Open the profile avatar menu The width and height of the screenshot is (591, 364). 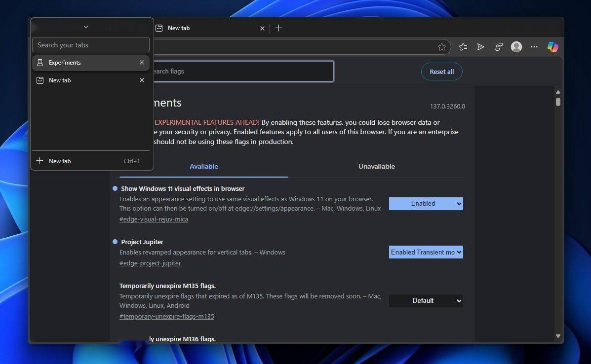click(516, 47)
